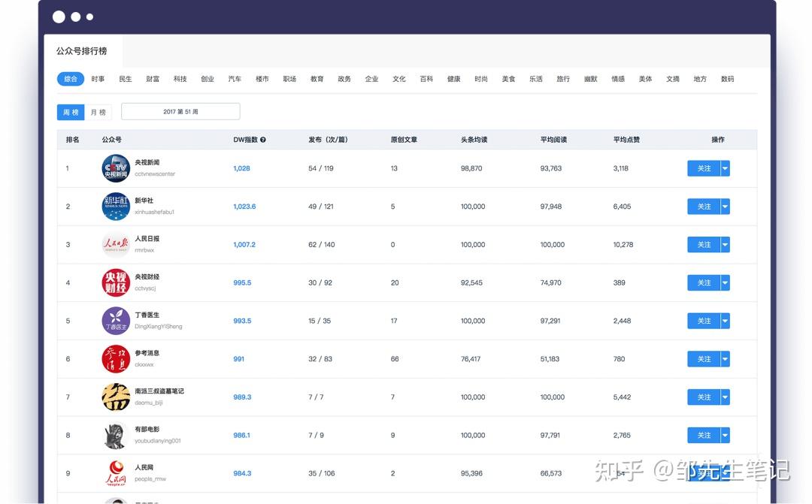Open 新华社 account avatar
Viewport: 812px width, 504px height.
pos(116,207)
